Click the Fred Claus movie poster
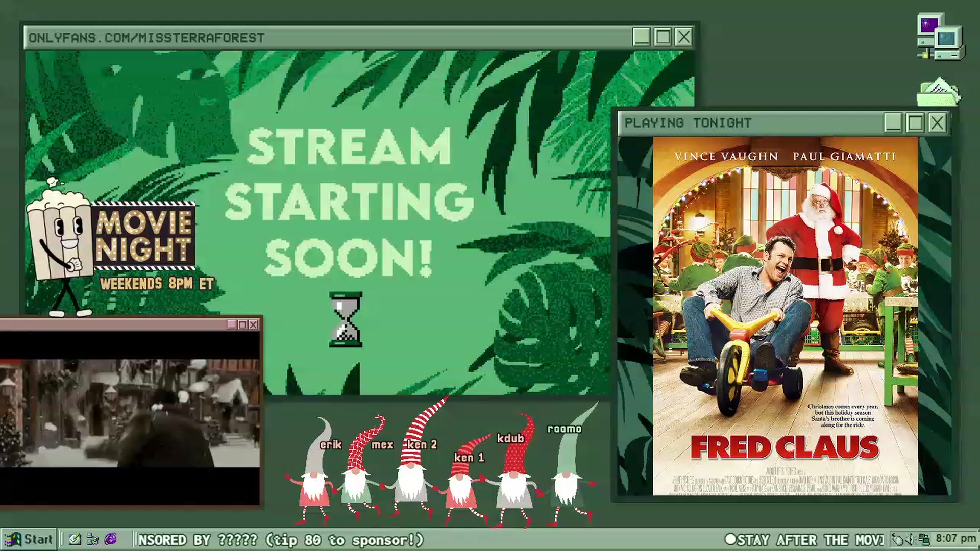This screenshot has width=980, height=551. click(x=785, y=316)
